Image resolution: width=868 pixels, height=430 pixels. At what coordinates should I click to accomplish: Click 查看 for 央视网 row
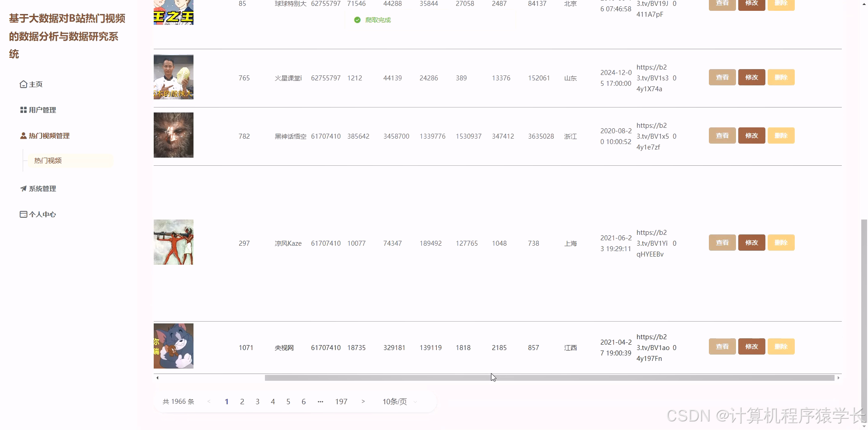(x=722, y=346)
